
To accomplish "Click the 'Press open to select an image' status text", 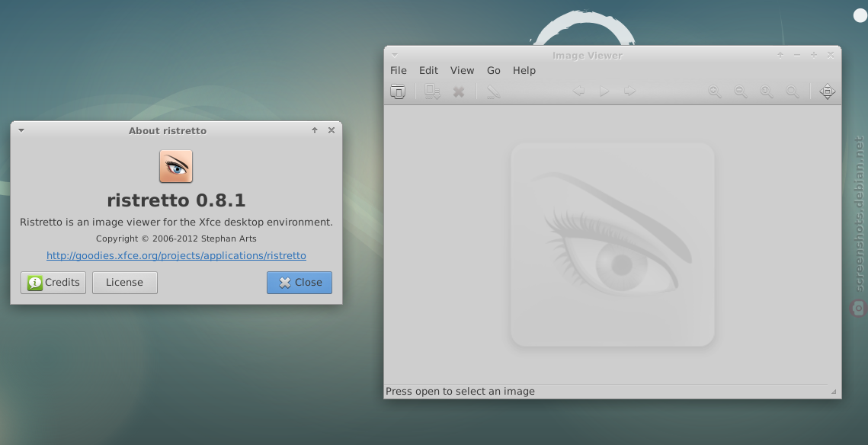I will (460, 392).
